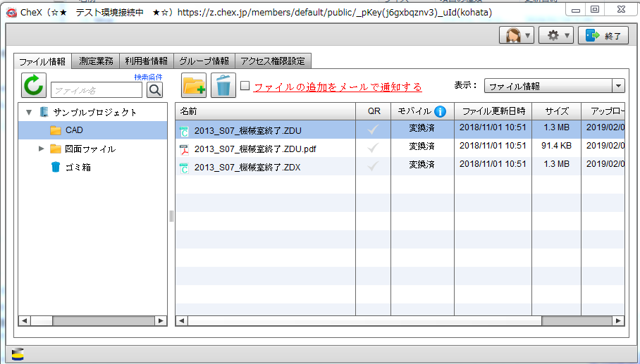640x364 pixels.
Task: Click the 検索条件 link
Action: coord(148,76)
